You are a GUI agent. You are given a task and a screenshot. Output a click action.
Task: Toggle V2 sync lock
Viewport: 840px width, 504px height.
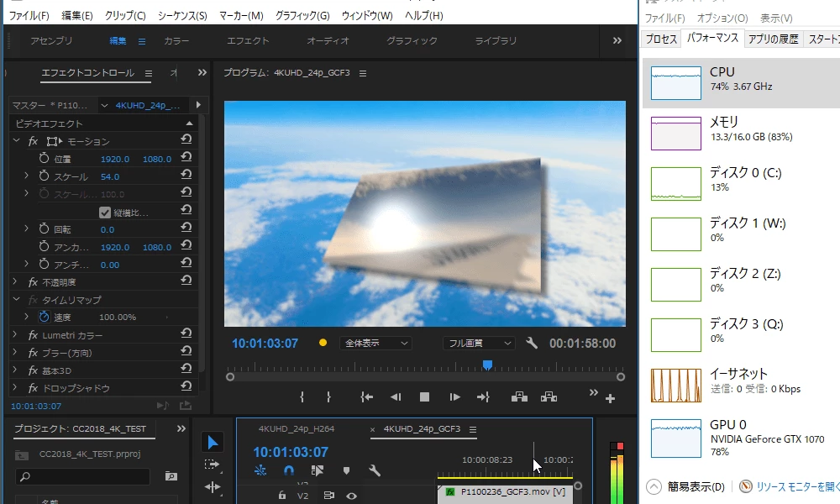[329, 496]
